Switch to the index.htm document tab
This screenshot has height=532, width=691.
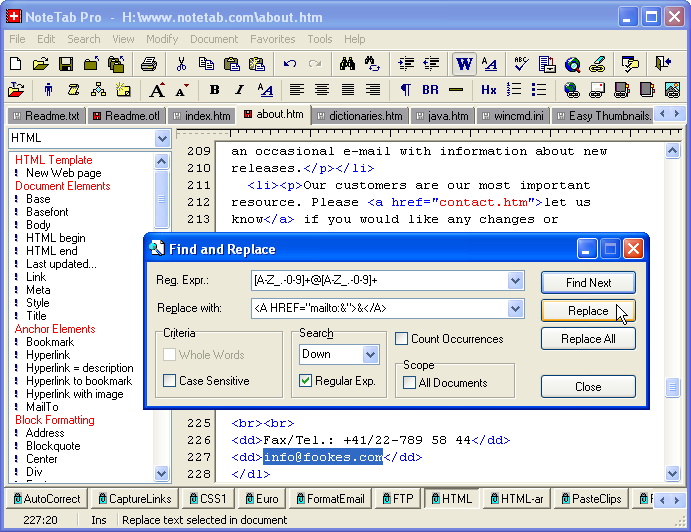(x=201, y=116)
